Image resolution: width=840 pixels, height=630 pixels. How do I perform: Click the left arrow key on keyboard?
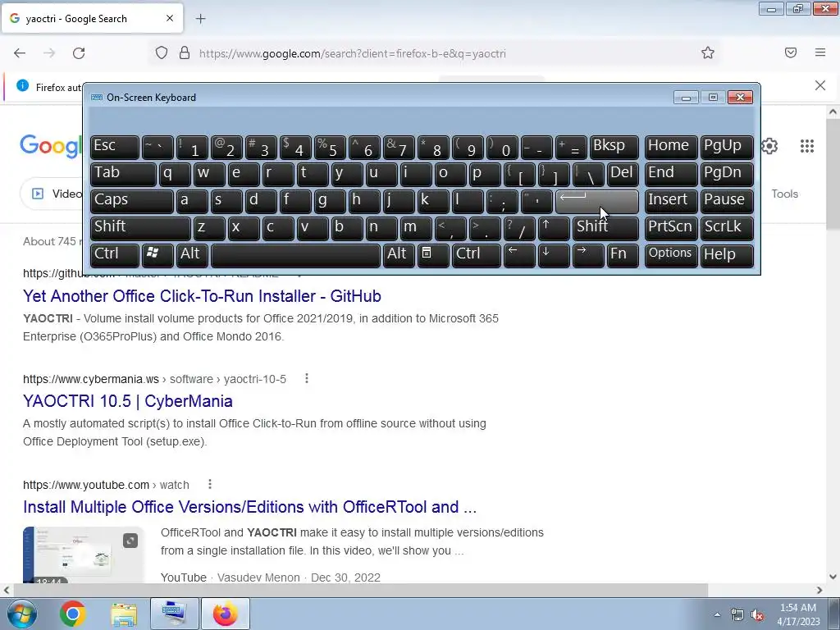tap(519, 255)
